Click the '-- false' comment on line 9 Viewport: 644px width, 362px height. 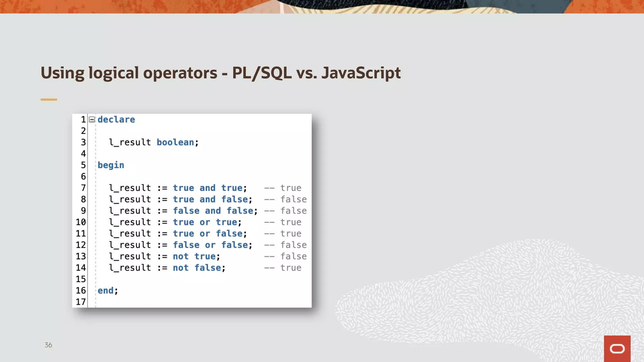coord(286,211)
